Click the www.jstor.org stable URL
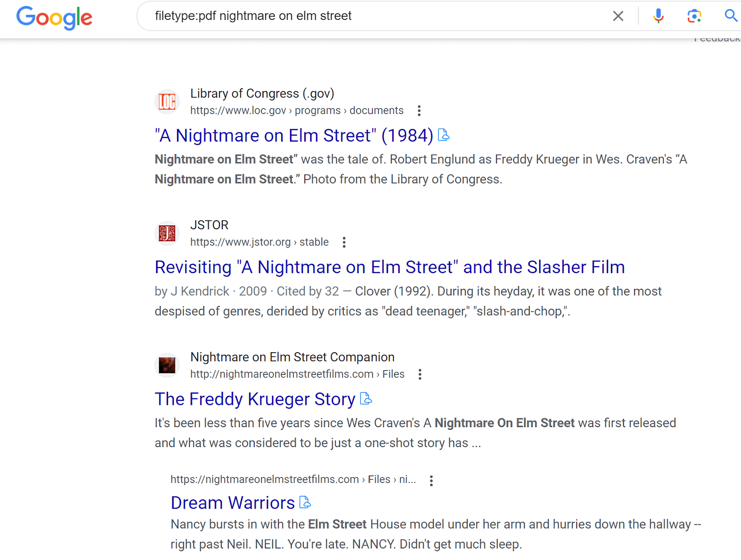 259,242
